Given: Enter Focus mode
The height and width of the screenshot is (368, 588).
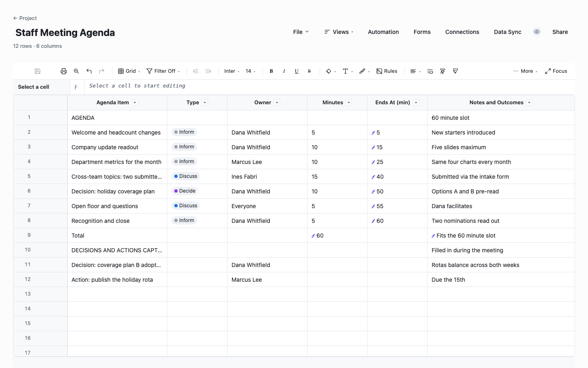Looking at the screenshot, I should tap(556, 71).
